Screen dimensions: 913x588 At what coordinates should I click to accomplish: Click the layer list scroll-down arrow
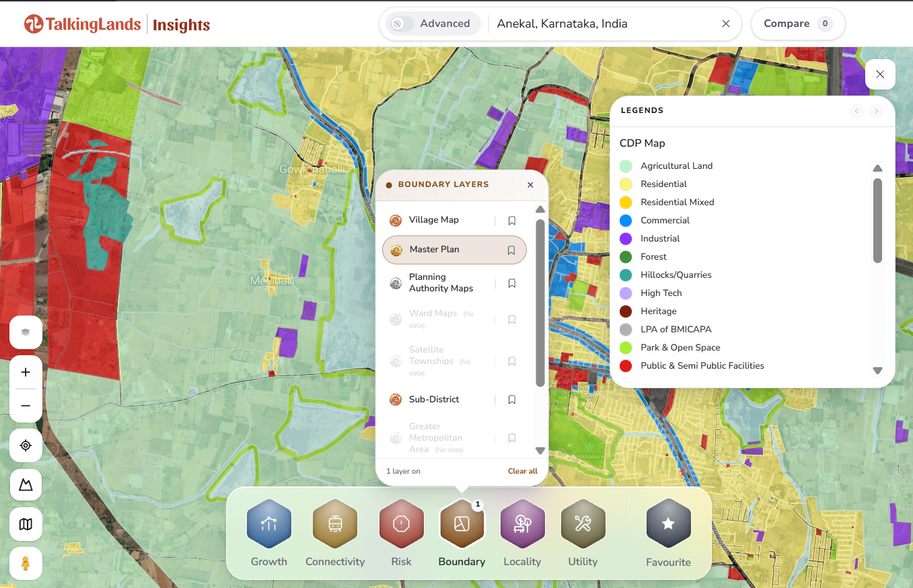pos(540,450)
